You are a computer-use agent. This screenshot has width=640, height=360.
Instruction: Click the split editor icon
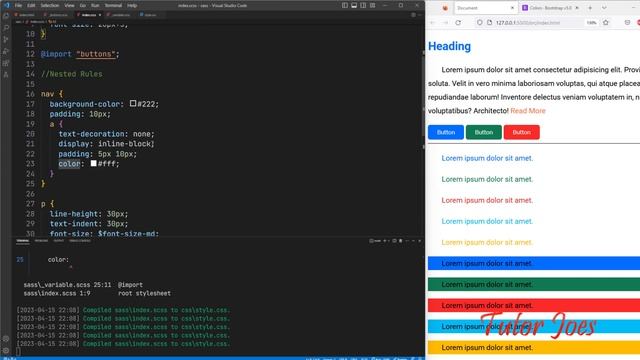click(413, 15)
